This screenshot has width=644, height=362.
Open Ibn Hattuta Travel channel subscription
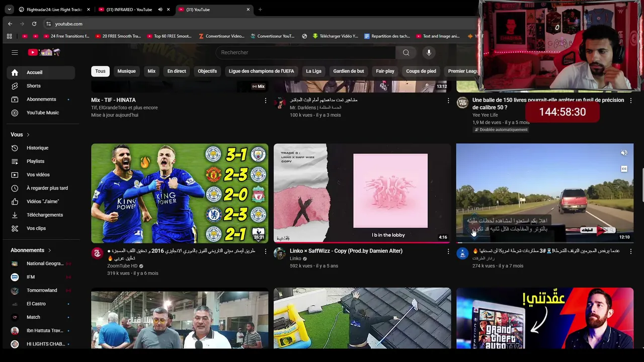tap(41, 331)
